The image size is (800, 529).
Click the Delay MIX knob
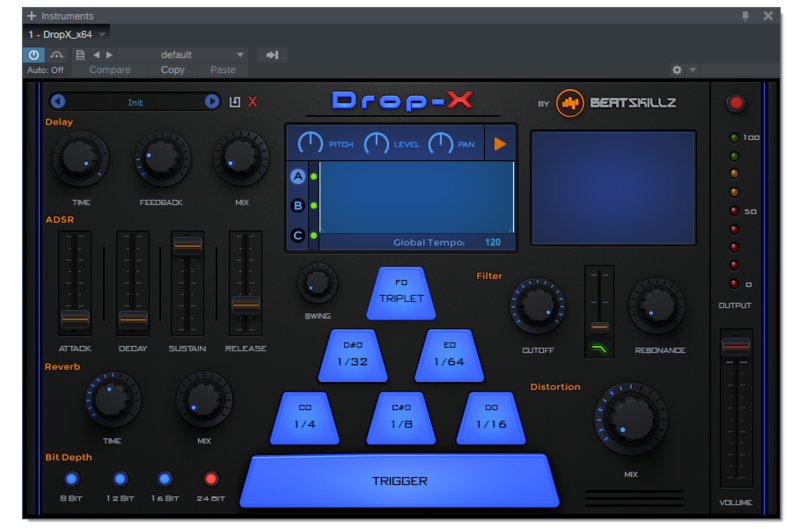(241, 159)
